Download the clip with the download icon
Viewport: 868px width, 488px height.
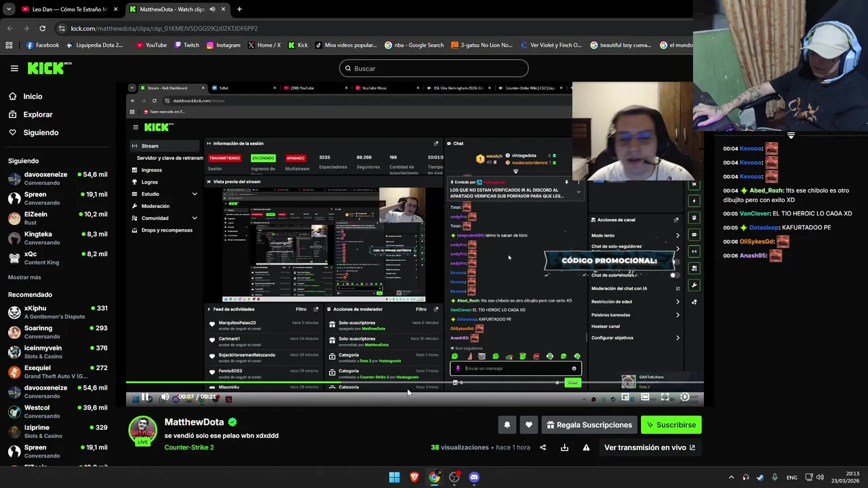[x=564, y=447]
